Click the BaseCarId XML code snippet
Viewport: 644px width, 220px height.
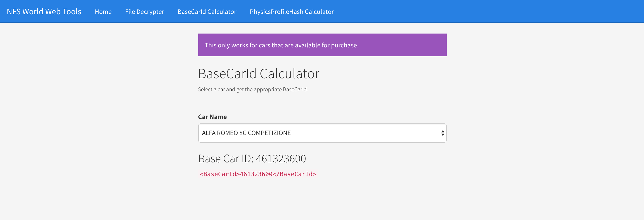pos(258,174)
